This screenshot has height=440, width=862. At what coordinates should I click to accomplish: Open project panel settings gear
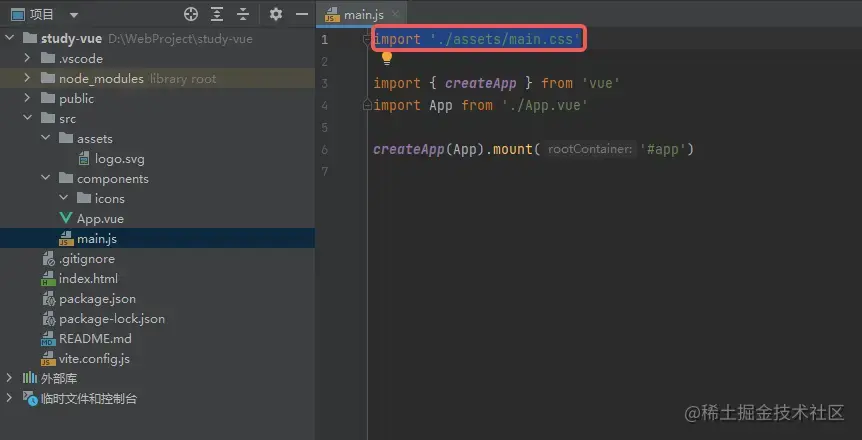coord(275,14)
